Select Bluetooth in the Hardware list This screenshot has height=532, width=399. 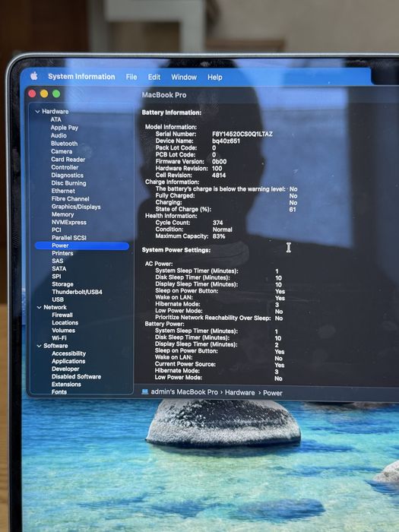coord(64,144)
